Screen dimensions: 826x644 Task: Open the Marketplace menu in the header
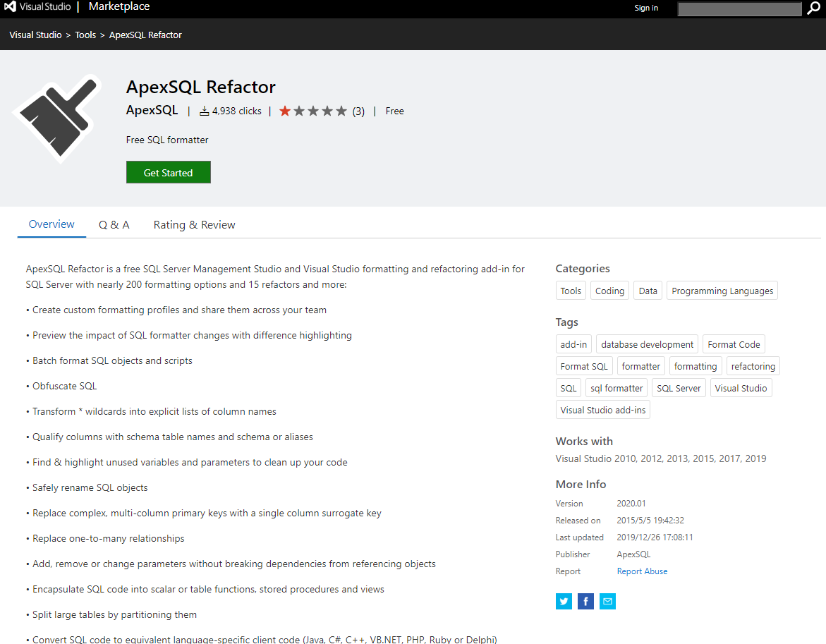click(x=119, y=8)
